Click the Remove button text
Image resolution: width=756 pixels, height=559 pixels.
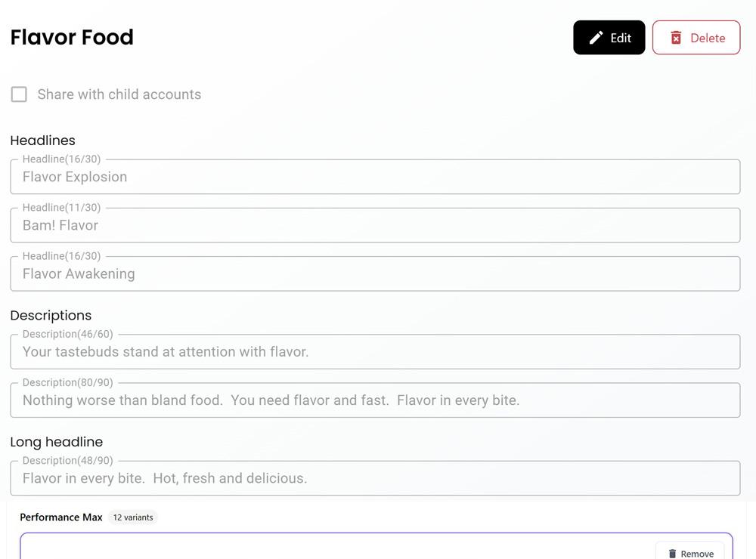[696, 554]
